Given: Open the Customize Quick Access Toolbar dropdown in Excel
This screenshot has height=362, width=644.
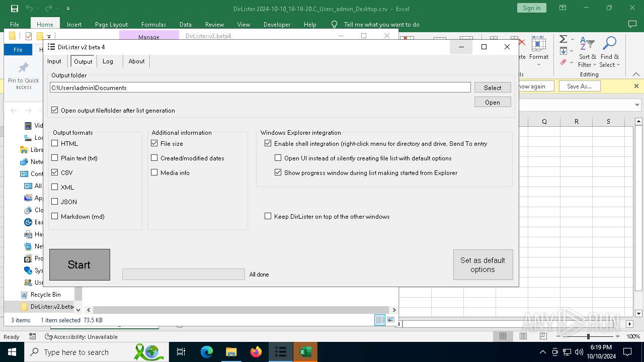Looking at the screenshot, I should (68, 8).
